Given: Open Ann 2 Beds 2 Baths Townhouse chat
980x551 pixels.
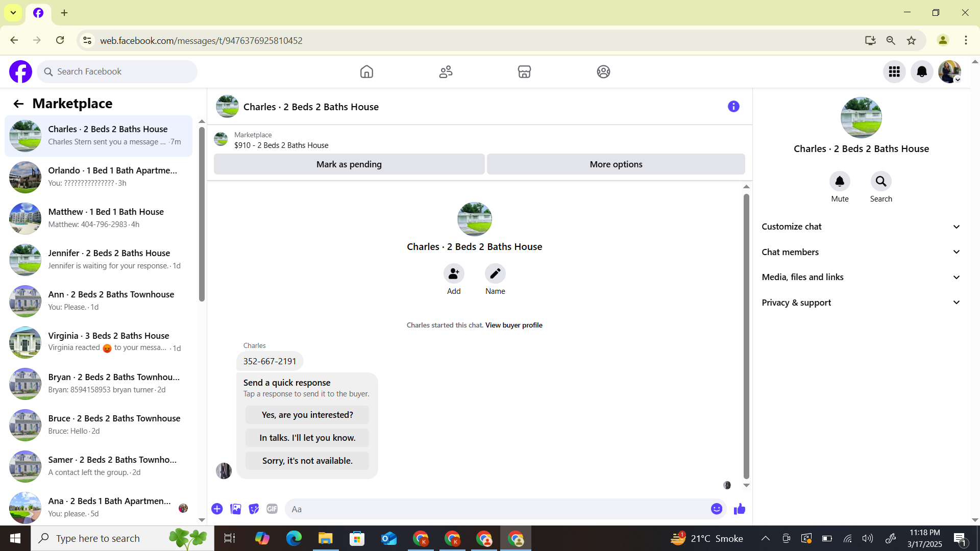Looking at the screenshot, I should [99, 301].
